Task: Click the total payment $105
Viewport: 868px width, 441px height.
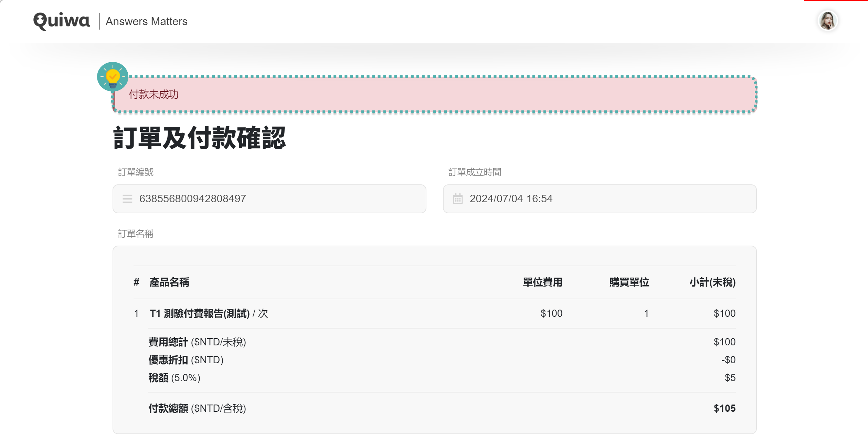Action: click(x=724, y=408)
